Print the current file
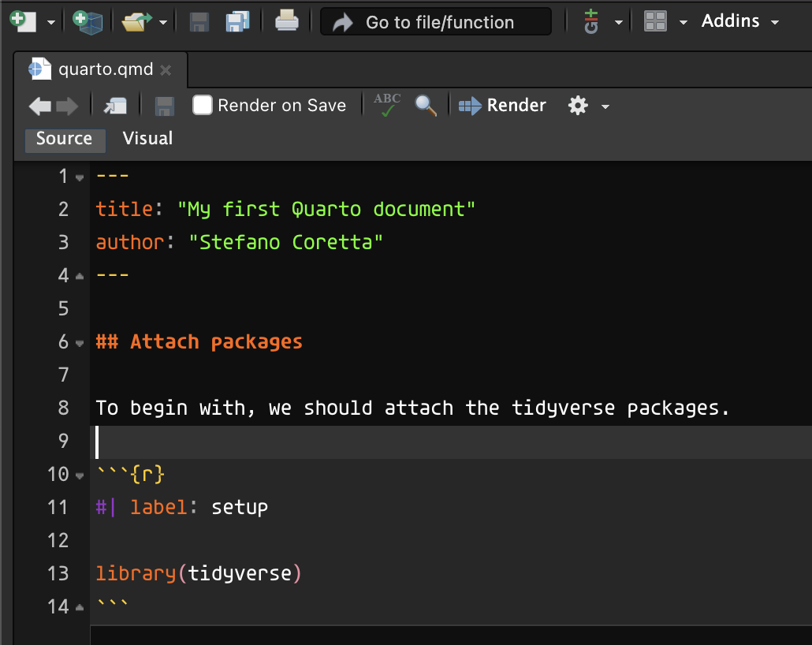Image resolution: width=812 pixels, height=645 pixels. (x=286, y=21)
